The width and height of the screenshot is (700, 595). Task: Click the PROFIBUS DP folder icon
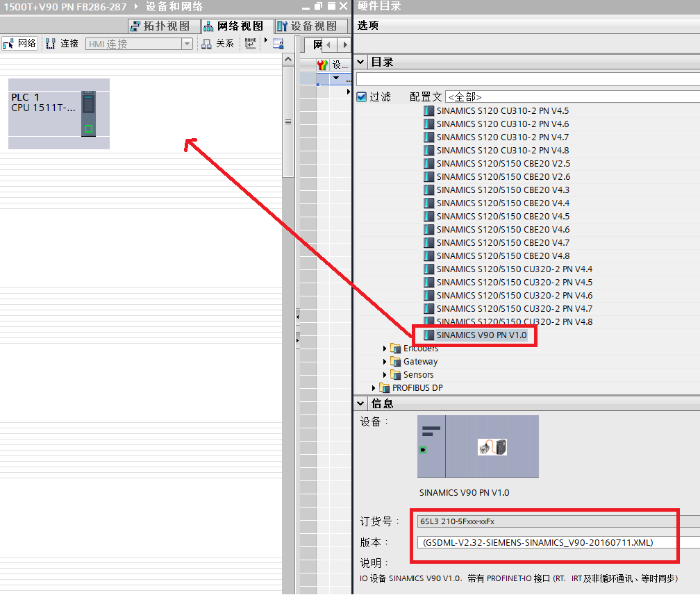click(385, 388)
